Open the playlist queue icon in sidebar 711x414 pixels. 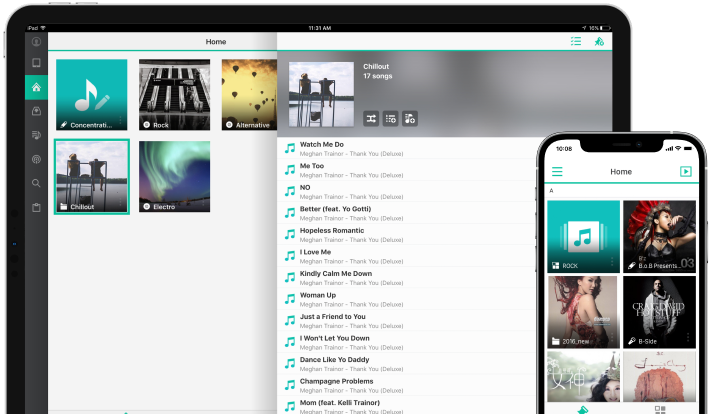(36, 135)
